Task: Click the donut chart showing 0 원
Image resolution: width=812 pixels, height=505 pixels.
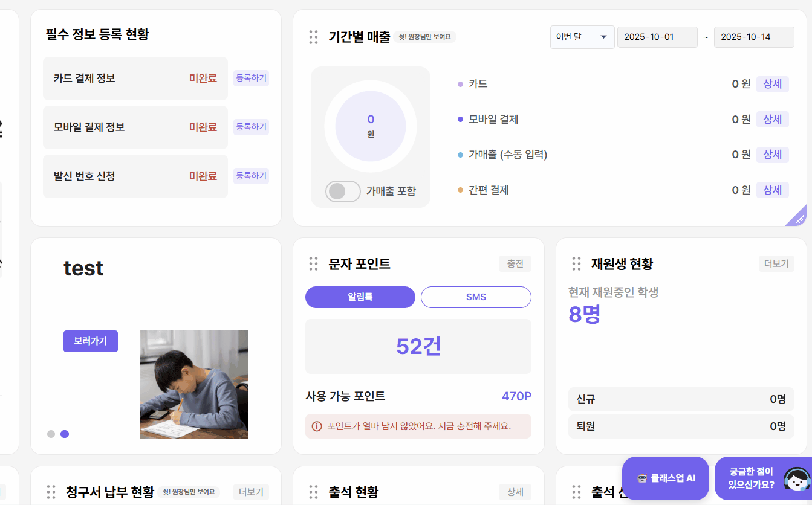Action: point(371,127)
